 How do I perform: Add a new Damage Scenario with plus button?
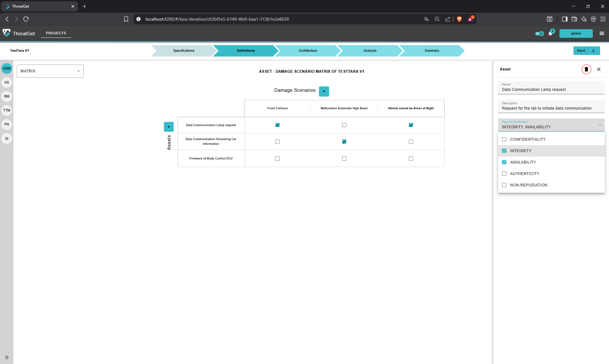pyautogui.click(x=324, y=91)
